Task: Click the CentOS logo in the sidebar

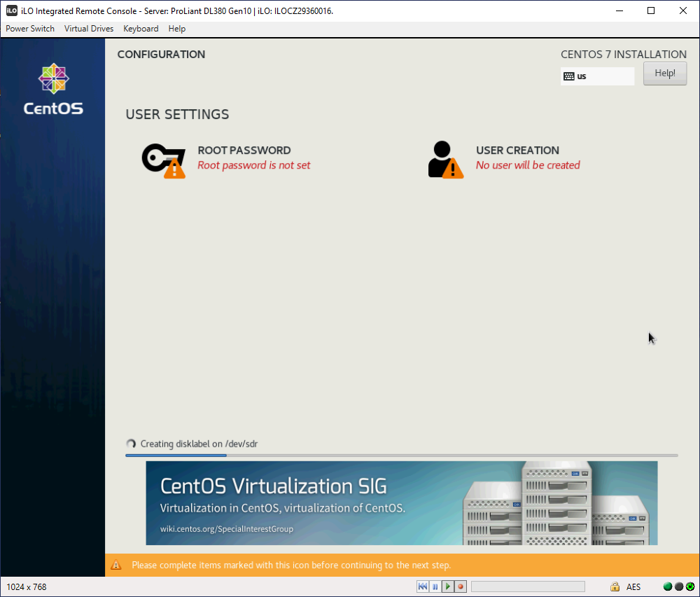Action: click(53, 90)
